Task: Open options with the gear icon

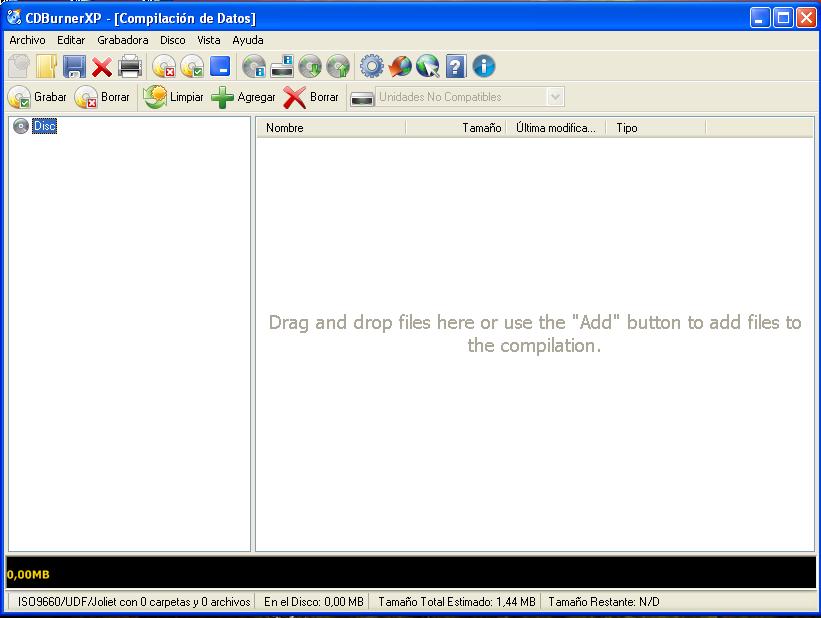Action: [372, 67]
